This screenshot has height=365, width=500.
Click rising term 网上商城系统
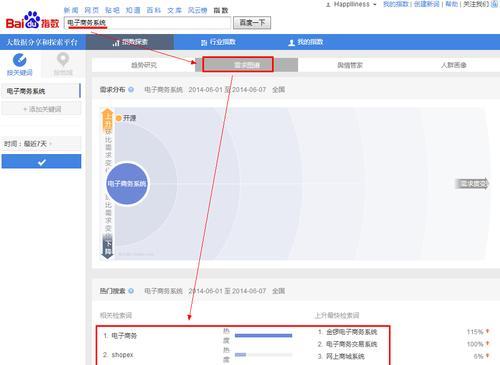pyautogui.click(x=345, y=356)
